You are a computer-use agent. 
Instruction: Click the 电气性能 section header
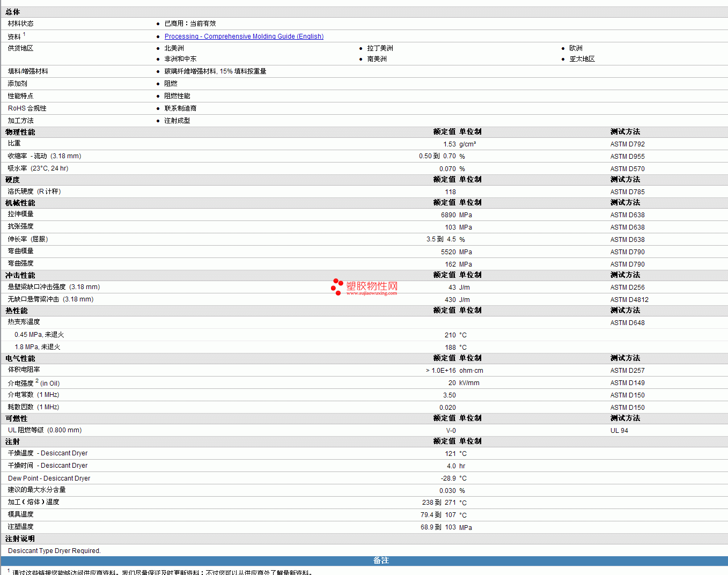pyautogui.click(x=20, y=358)
